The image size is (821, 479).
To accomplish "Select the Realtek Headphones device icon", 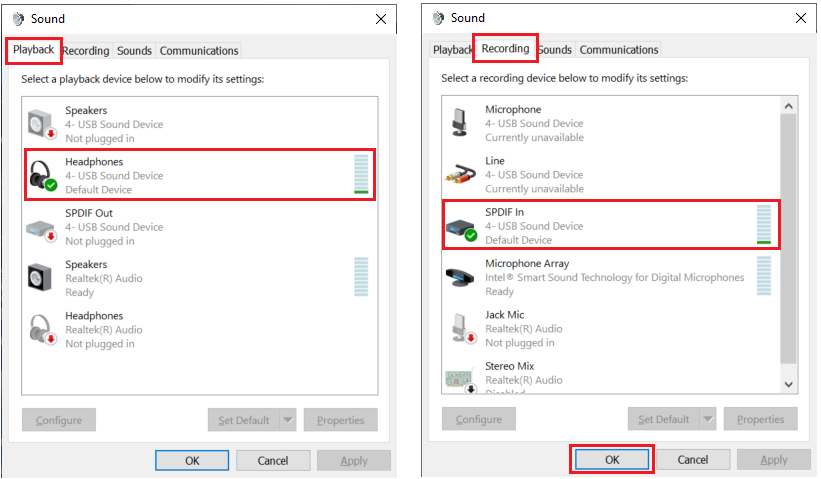I will [x=42, y=329].
